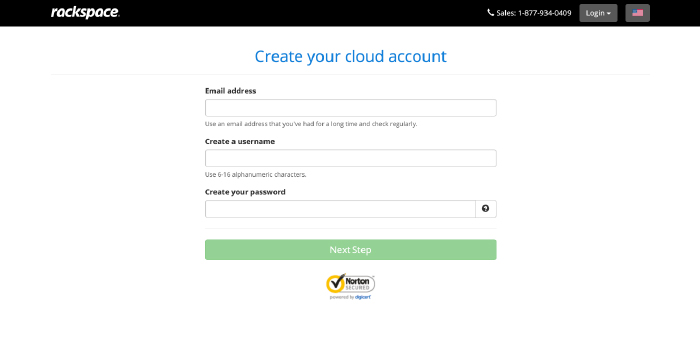This screenshot has height=360, width=700.
Task: Click the phone handset icon beside Sales
Action: coord(491,13)
